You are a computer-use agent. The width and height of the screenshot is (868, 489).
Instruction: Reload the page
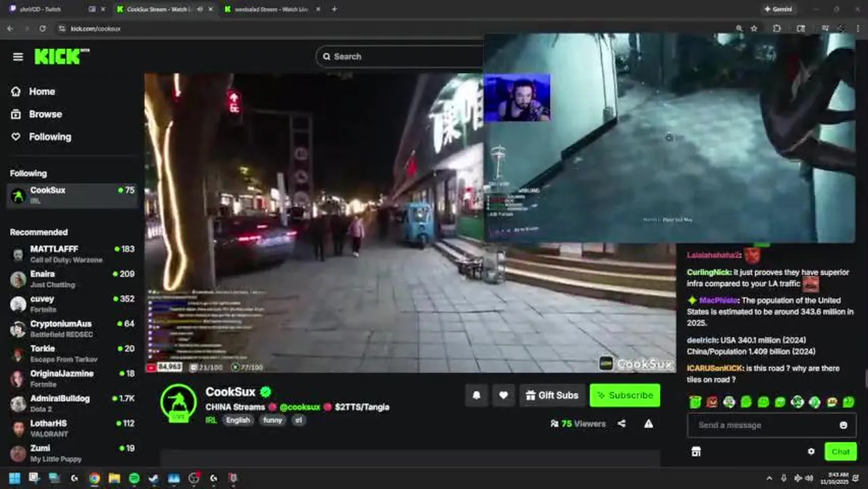(x=42, y=29)
